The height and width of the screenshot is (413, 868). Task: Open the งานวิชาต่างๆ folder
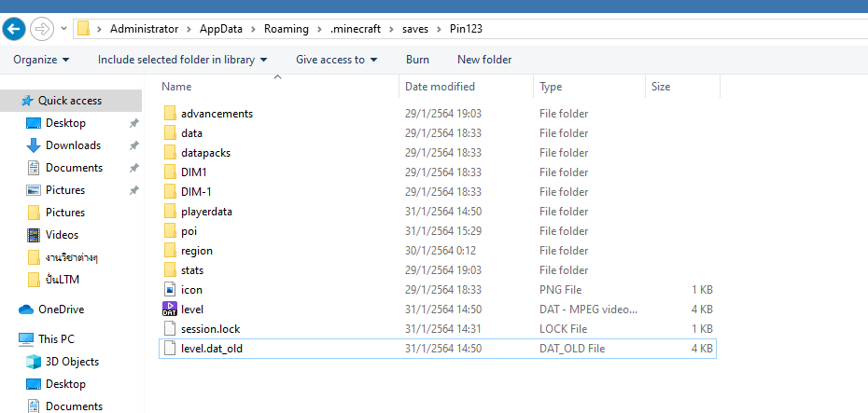[72, 257]
